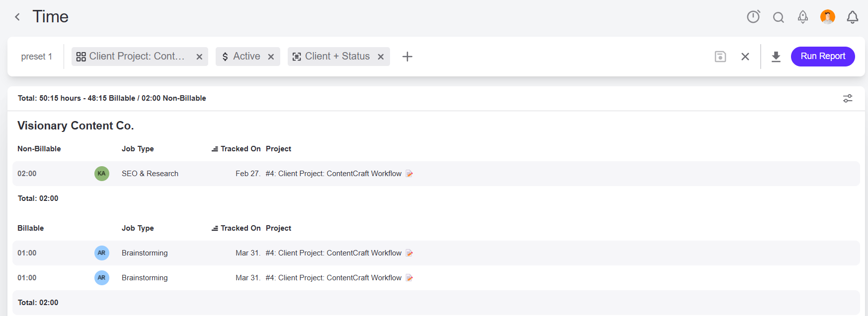Open the notifications bell

[852, 17]
